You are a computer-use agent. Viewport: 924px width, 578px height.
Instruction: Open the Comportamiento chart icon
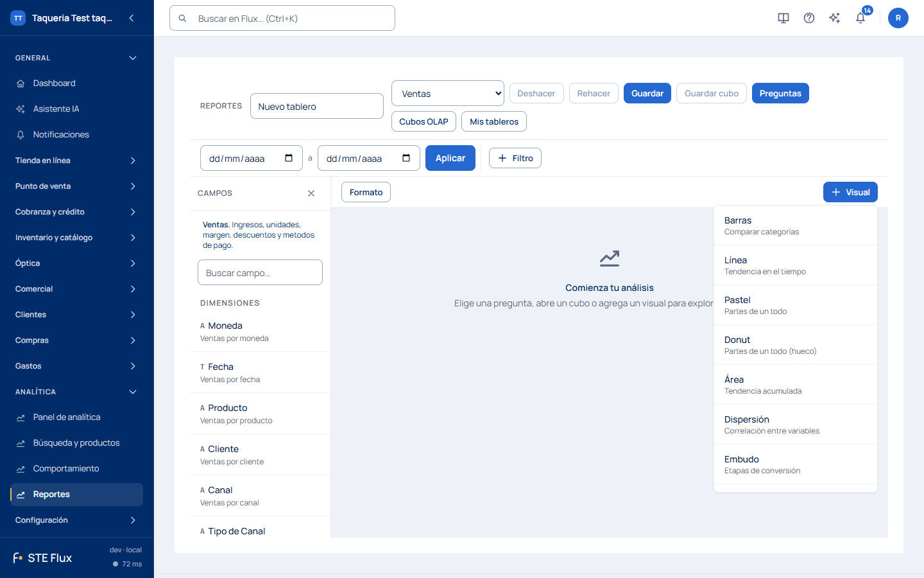pyautogui.click(x=21, y=469)
